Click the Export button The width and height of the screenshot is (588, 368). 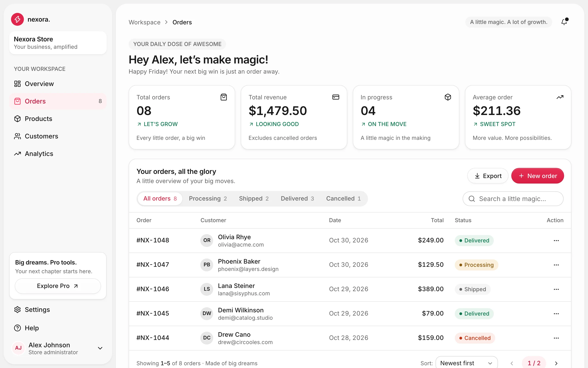coord(488,176)
